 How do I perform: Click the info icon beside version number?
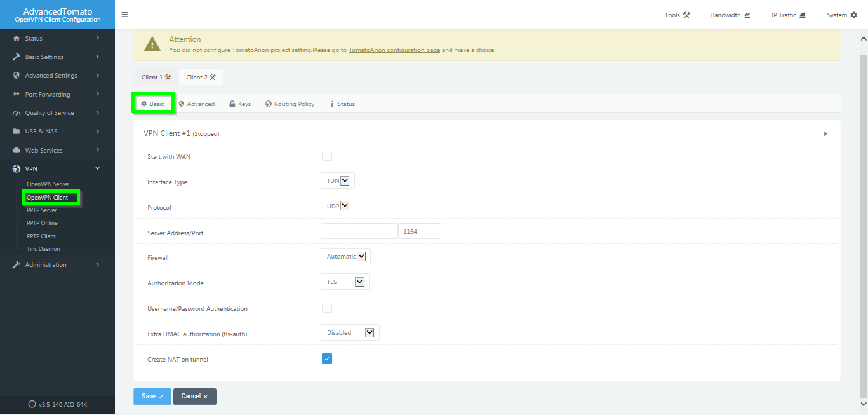pos(32,405)
